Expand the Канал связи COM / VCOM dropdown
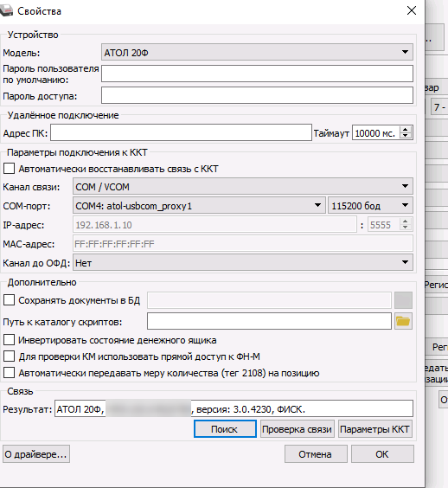The width and height of the screenshot is (448, 488). [x=243, y=186]
